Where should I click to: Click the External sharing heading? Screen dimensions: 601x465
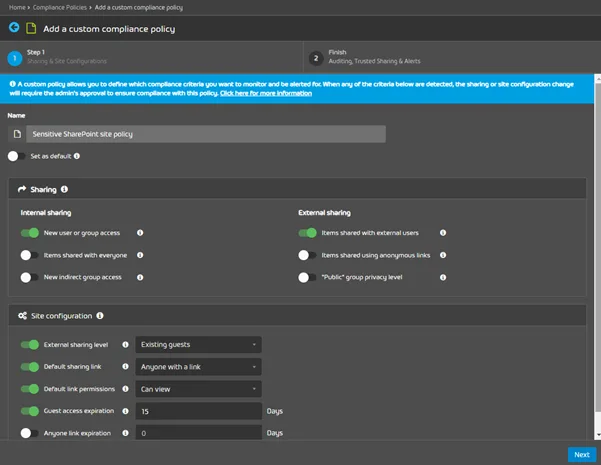click(x=324, y=212)
